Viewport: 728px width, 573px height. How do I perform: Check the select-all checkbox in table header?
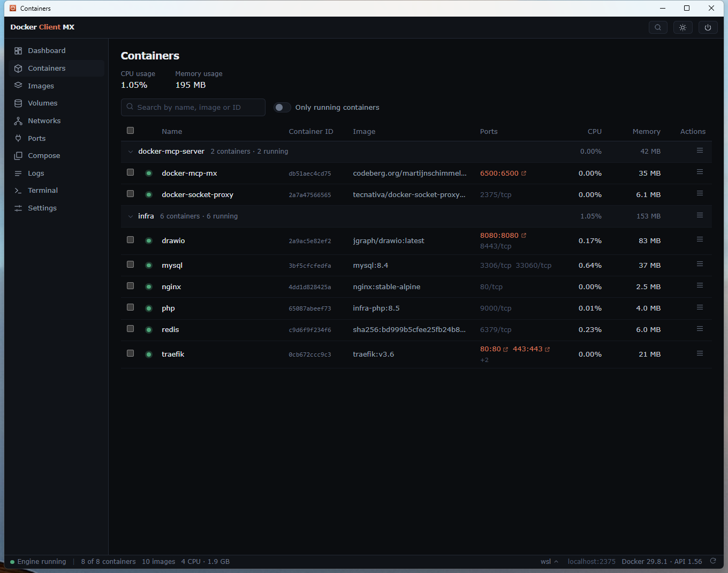coord(130,131)
